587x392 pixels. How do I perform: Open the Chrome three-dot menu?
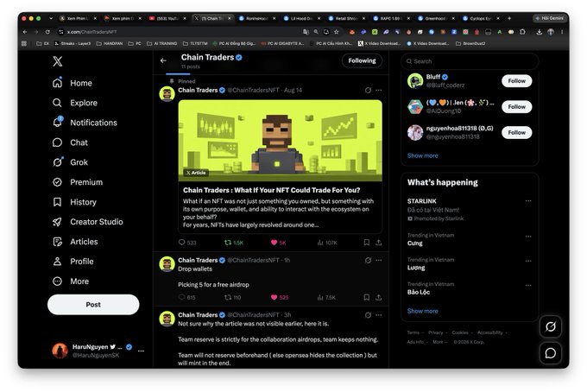point(562,32)
